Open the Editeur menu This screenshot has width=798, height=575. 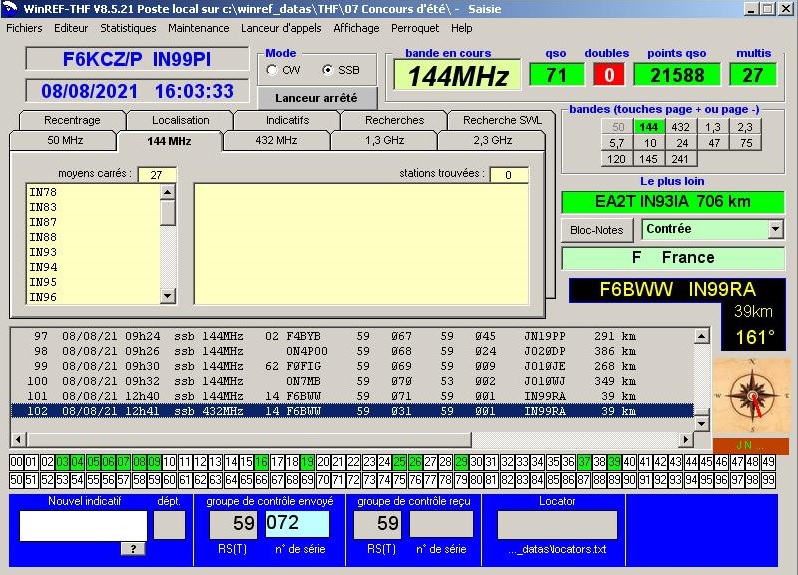[x=71, y=28]
